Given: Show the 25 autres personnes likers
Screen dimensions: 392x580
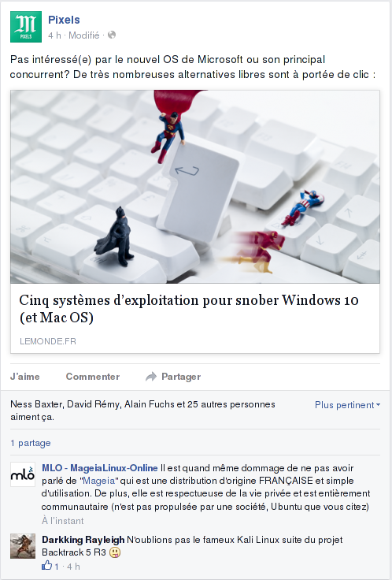Looking at the screenshot, I should point(231,404).
